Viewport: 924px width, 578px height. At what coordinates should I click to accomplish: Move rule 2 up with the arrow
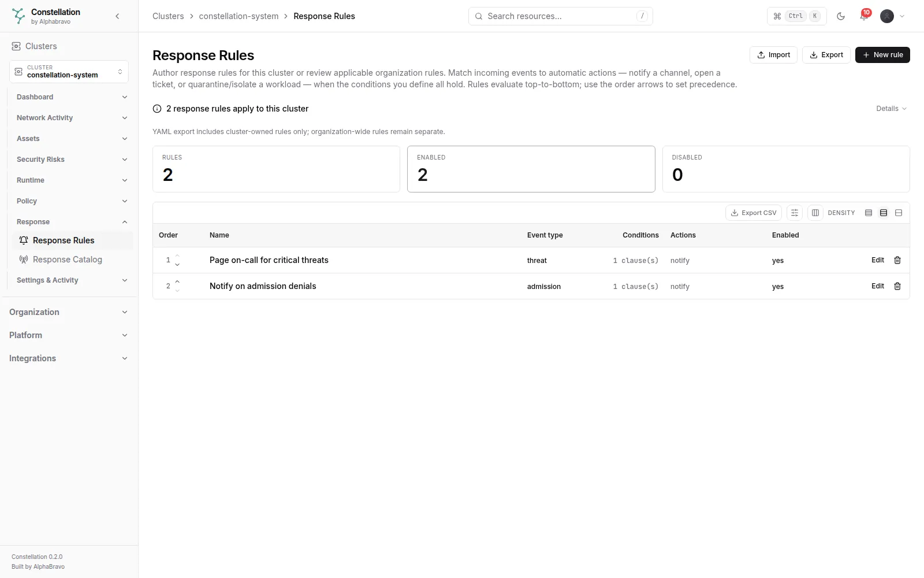177,281
